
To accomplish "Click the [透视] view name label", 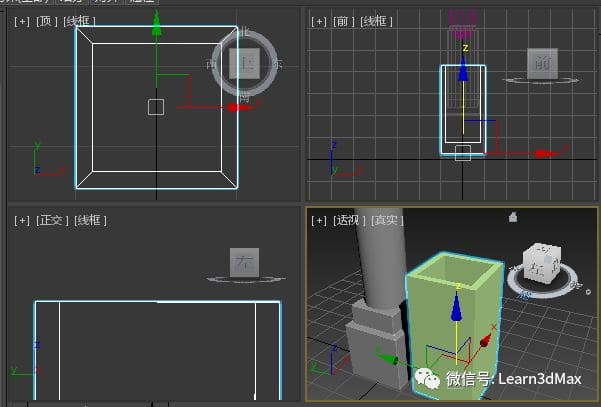I will (349, 220).
